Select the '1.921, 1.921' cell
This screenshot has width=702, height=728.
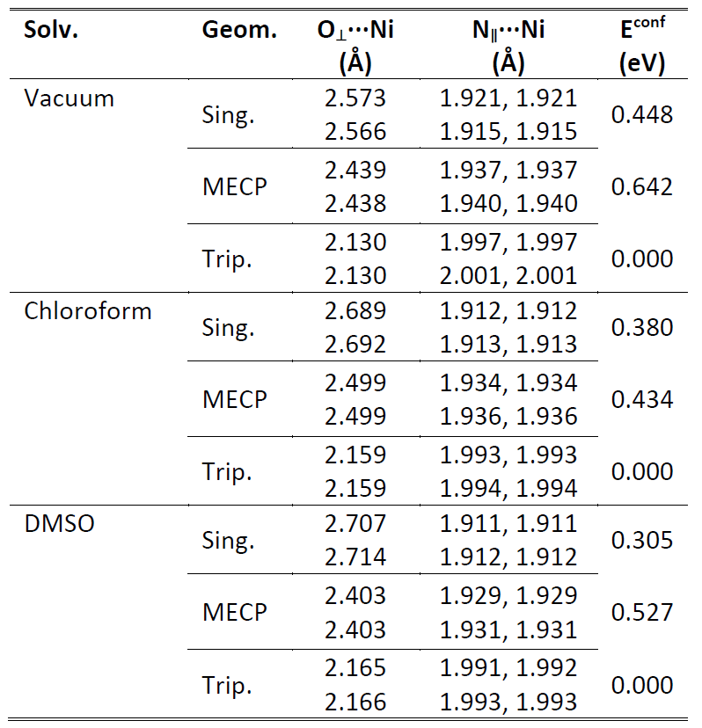click(508, 98)
